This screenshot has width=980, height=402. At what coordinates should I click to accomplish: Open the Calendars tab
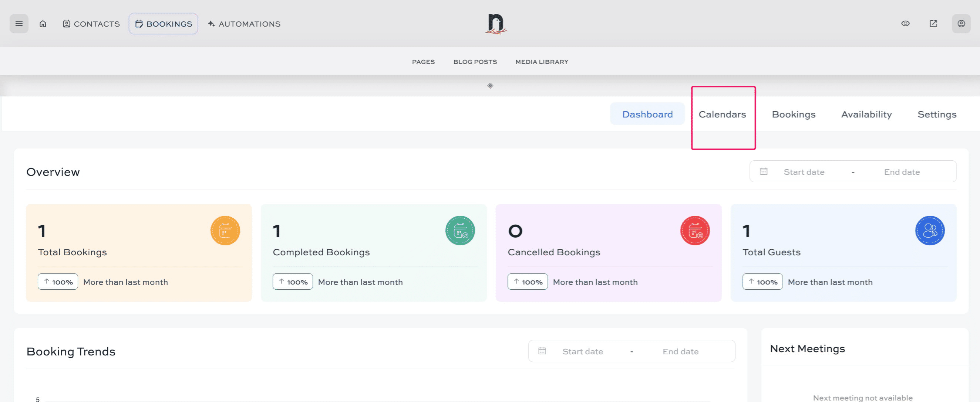click(x=722, y=114)
